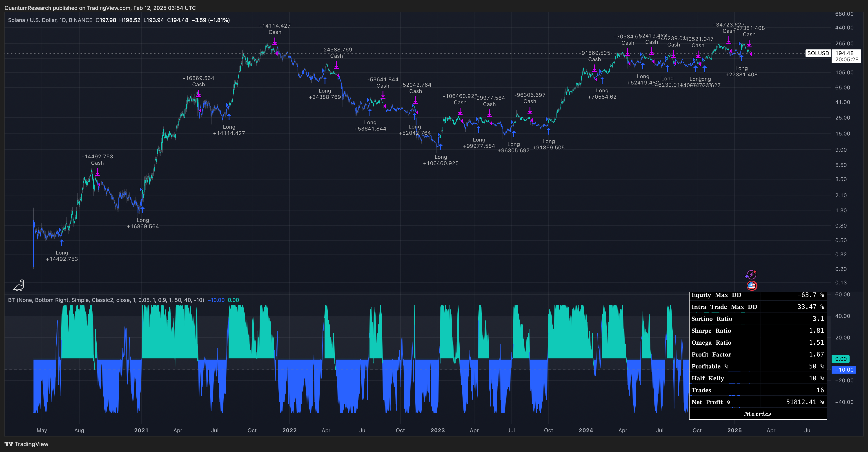
Task: Click the QuantumResearch published header text
Action: (100, 8)
